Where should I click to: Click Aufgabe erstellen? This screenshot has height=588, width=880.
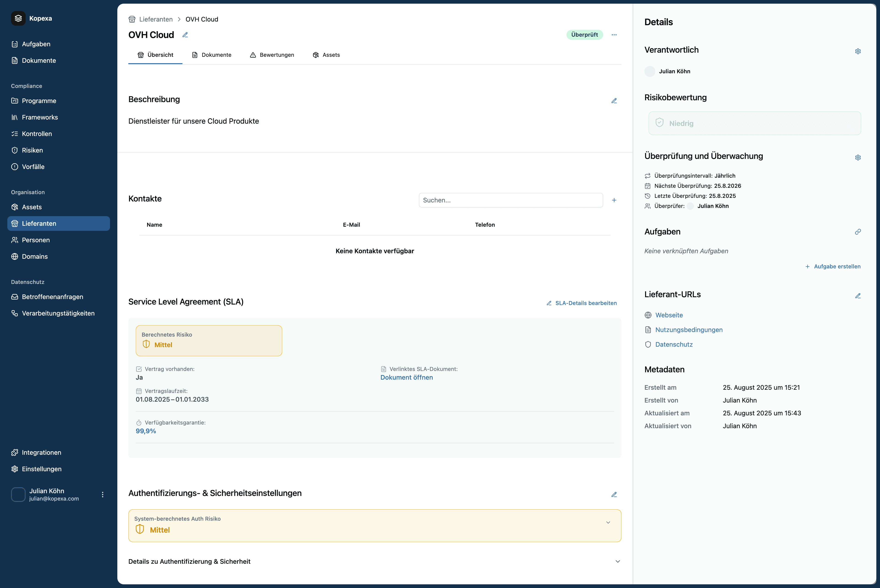833,267
